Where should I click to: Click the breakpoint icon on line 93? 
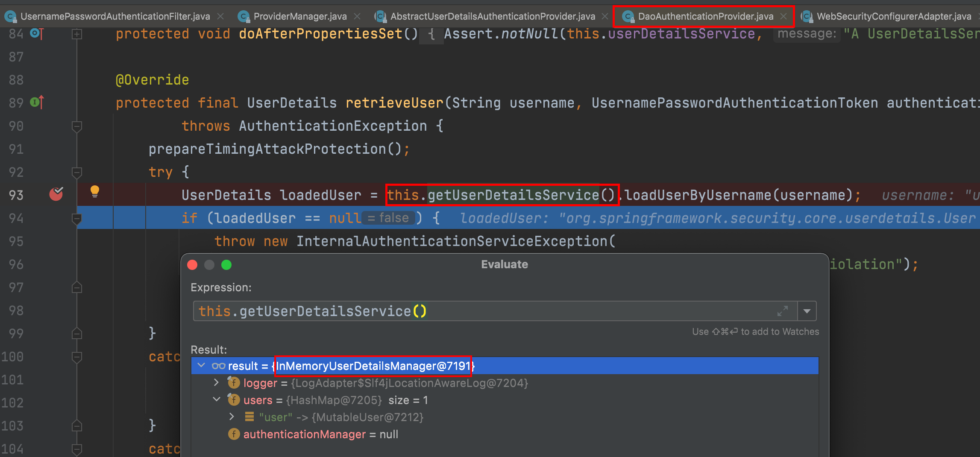56,194
